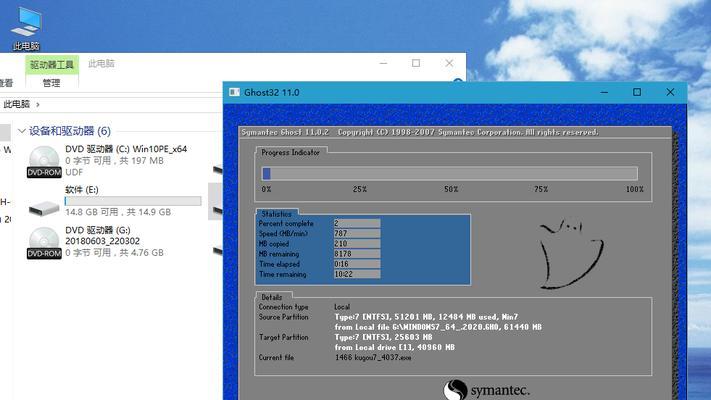Viewport: 711px width, 400px height.
Task: Click the Connection type value Local
Action: click(342, 307)
